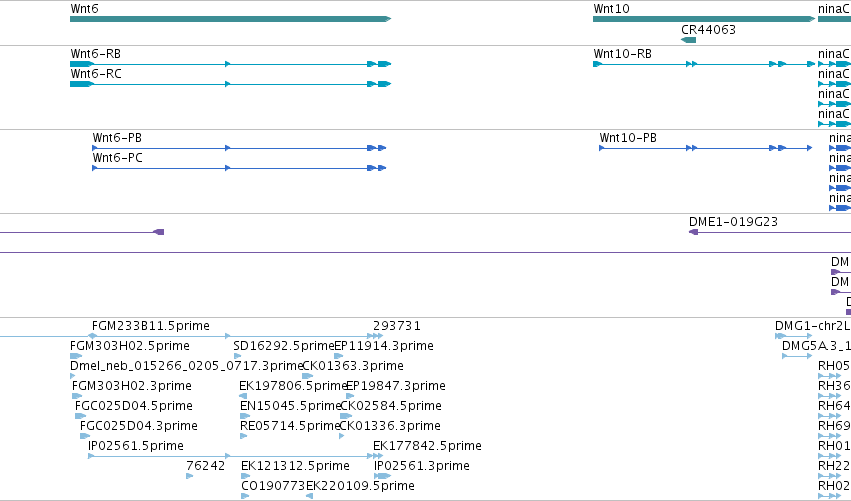Select the FGM303H02.5prime EST glyph
Screen dimensions: 851x501
[76, 356]
